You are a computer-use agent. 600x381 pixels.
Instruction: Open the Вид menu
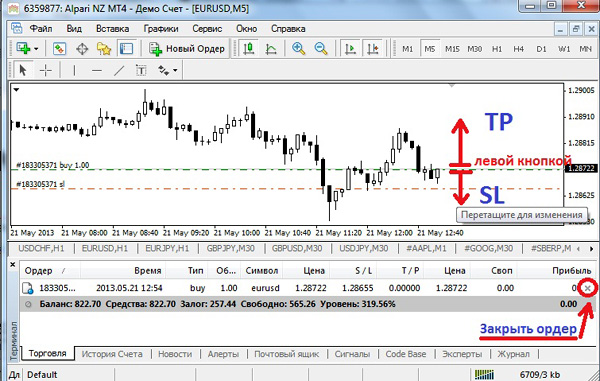coord(74,29)
